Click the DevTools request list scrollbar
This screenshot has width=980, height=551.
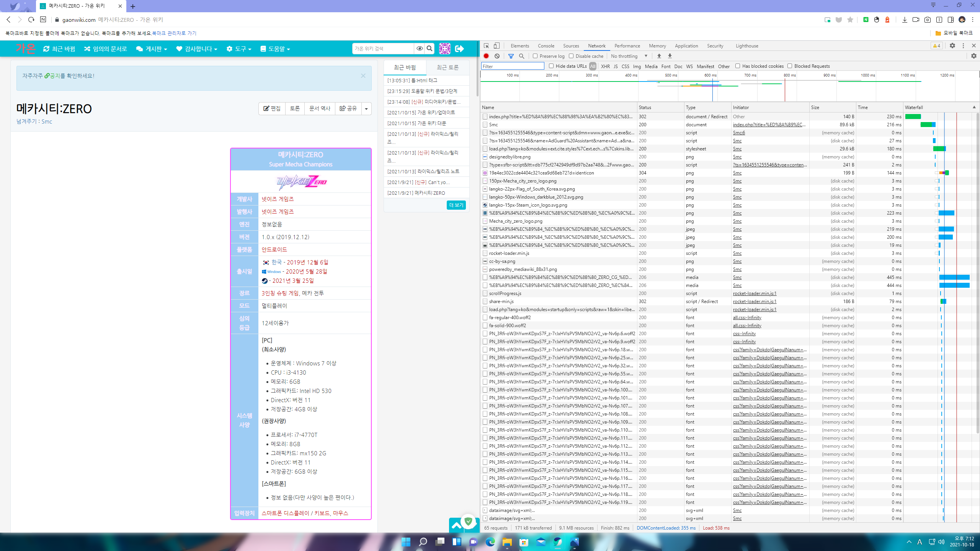[x=977, y=274]
